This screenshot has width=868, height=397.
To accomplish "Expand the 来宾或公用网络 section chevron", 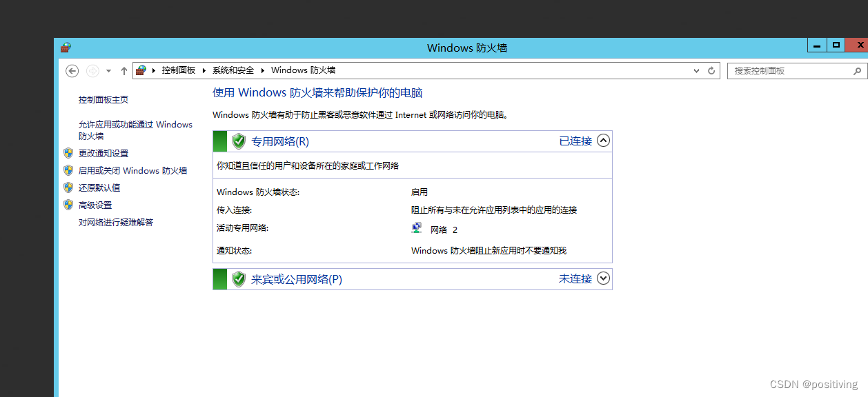I will coord(603,278).
